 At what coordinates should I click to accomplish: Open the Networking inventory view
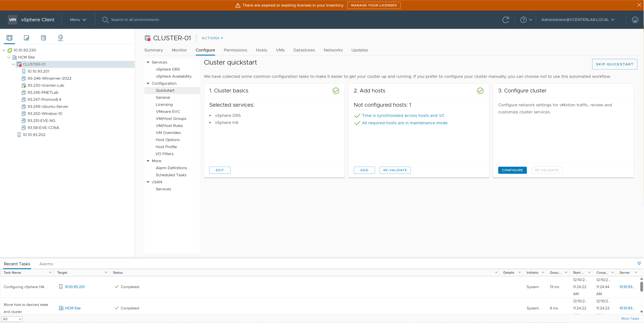click(x=60, y=38)
